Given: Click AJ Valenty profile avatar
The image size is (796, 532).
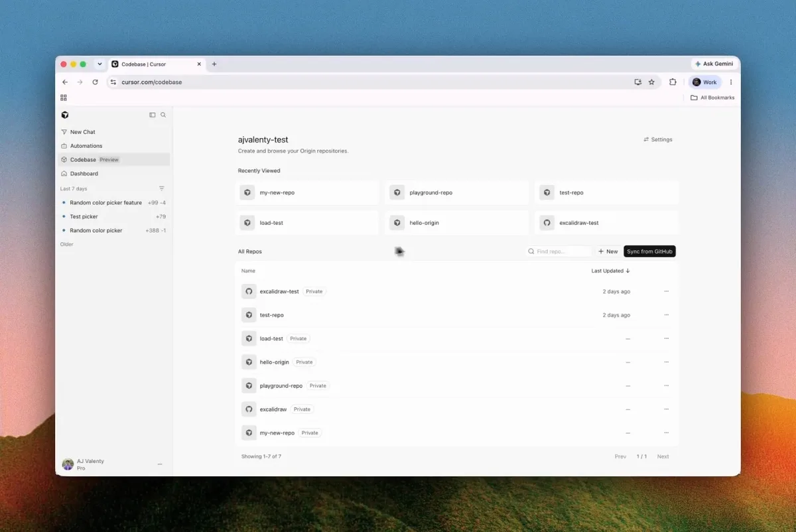Looking at the screenshot, I should 68,464.
